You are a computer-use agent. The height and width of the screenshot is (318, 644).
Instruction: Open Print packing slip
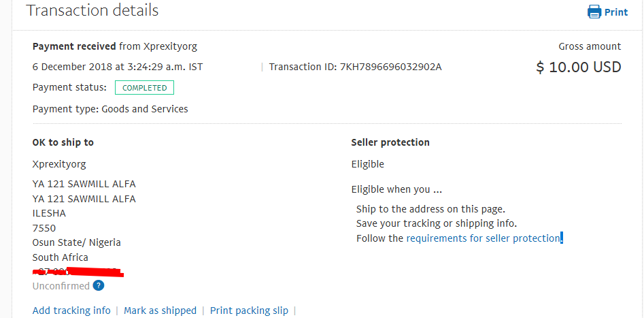tap(250, 311)
